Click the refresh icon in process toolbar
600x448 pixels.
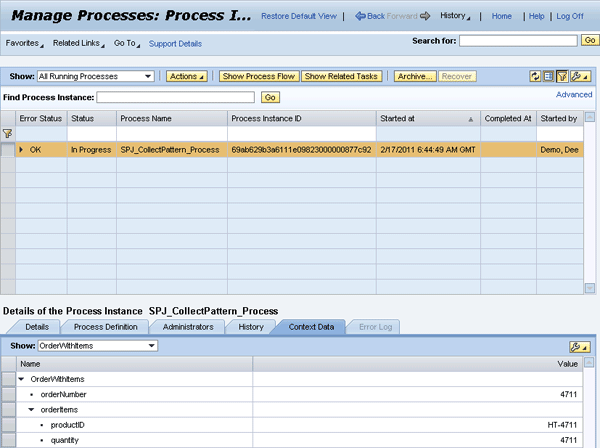[x=535, y=76]
